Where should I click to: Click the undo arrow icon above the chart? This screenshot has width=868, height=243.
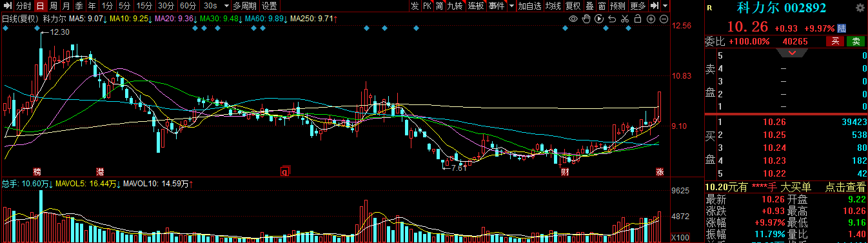pyautogui.click(x=612, y=19)
